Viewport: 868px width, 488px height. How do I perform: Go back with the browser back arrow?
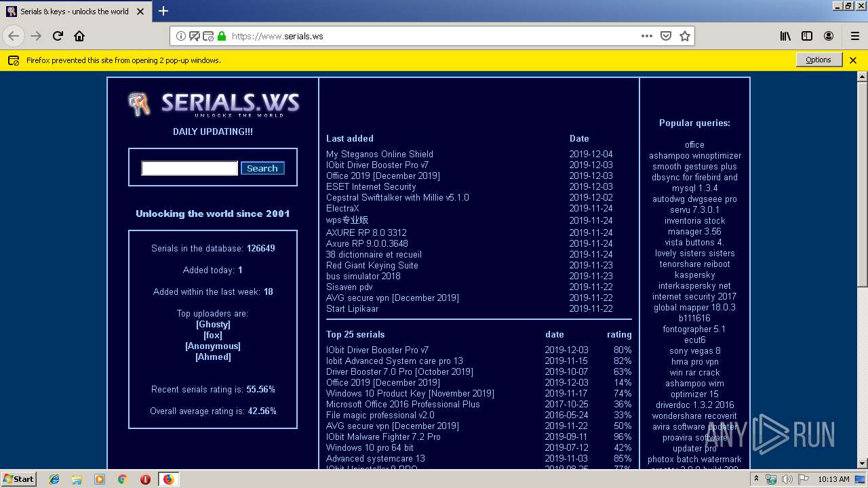[14, 36]
